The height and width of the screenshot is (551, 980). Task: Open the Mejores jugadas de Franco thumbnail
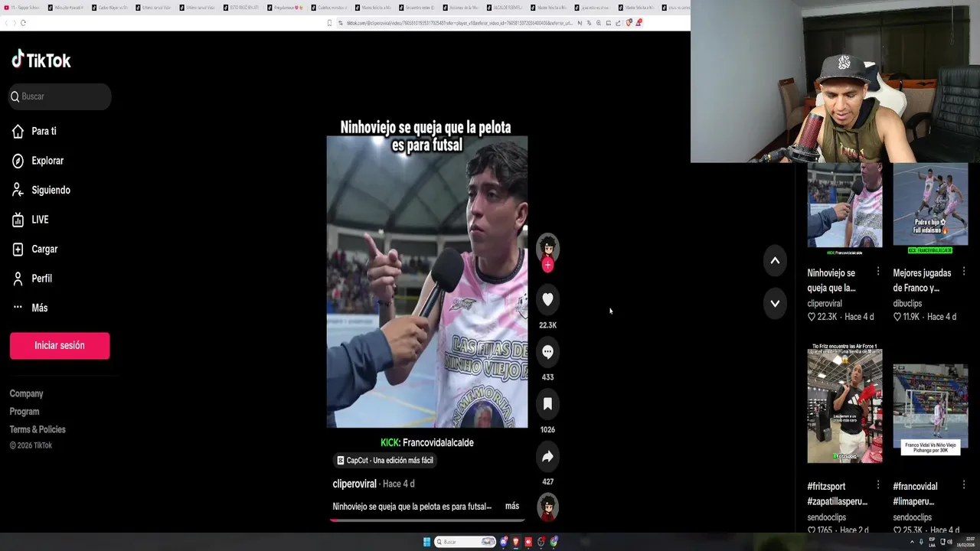(x=930, y=209)
